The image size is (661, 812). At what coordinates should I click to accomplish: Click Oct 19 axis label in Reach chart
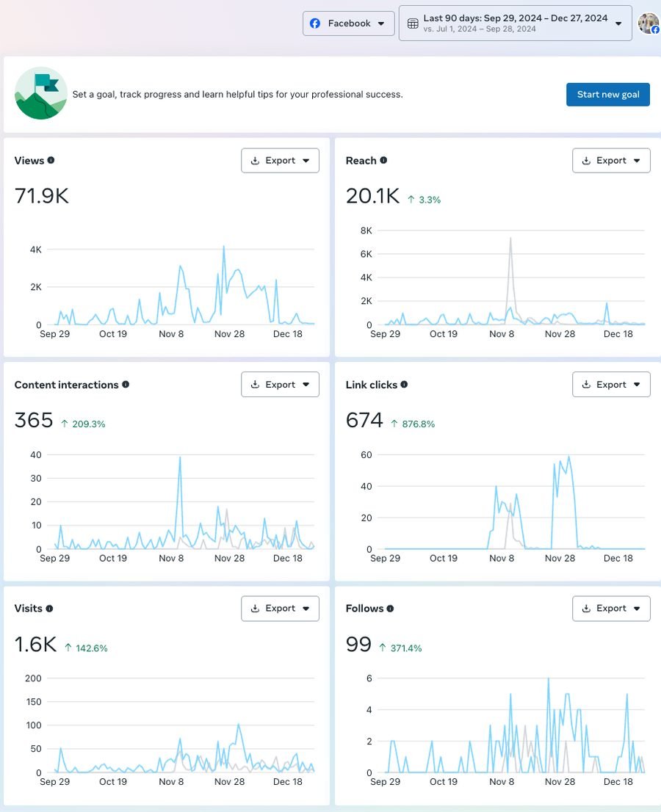tap(444, 334)
